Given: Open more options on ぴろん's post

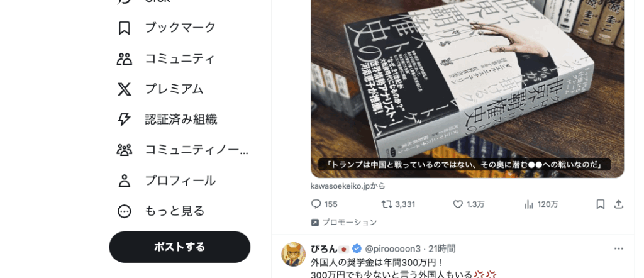Looking at the screenshot, I should pyautogui.click(x=619, y=248).
